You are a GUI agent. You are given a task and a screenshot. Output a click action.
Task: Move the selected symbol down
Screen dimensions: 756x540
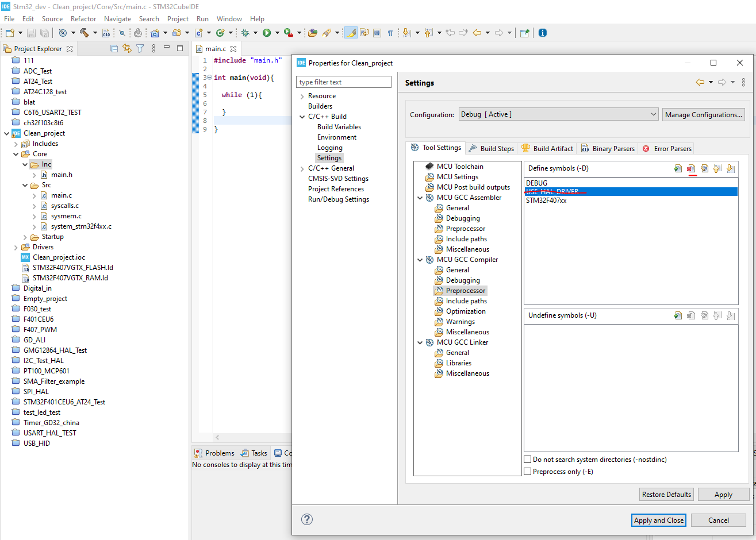(x=731, y=168)
